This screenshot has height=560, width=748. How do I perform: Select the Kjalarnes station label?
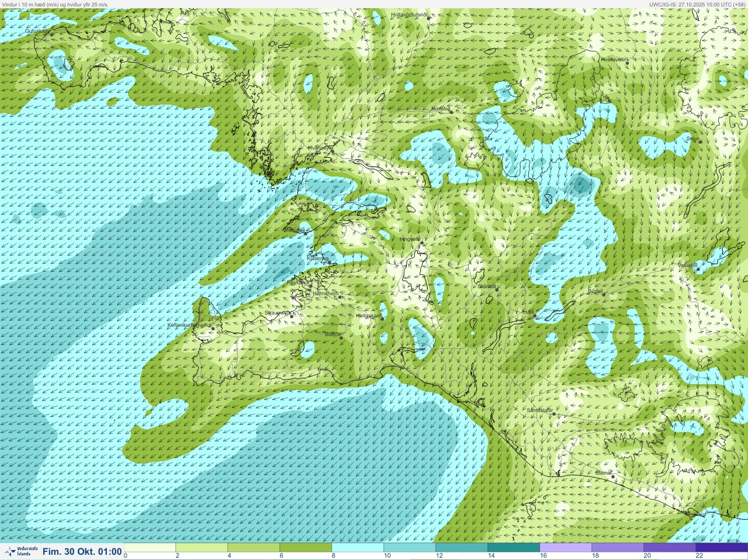click(x=318, y=258)
